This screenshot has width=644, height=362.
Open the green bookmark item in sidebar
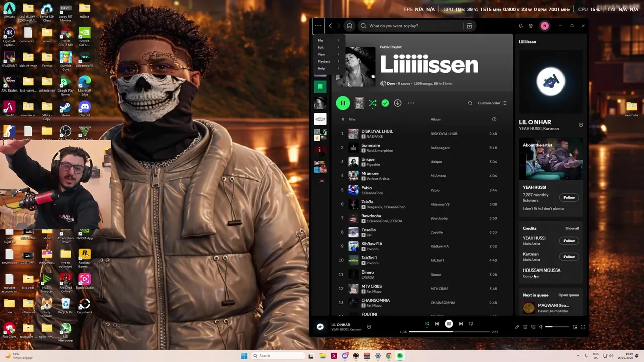tap(320, 87)
